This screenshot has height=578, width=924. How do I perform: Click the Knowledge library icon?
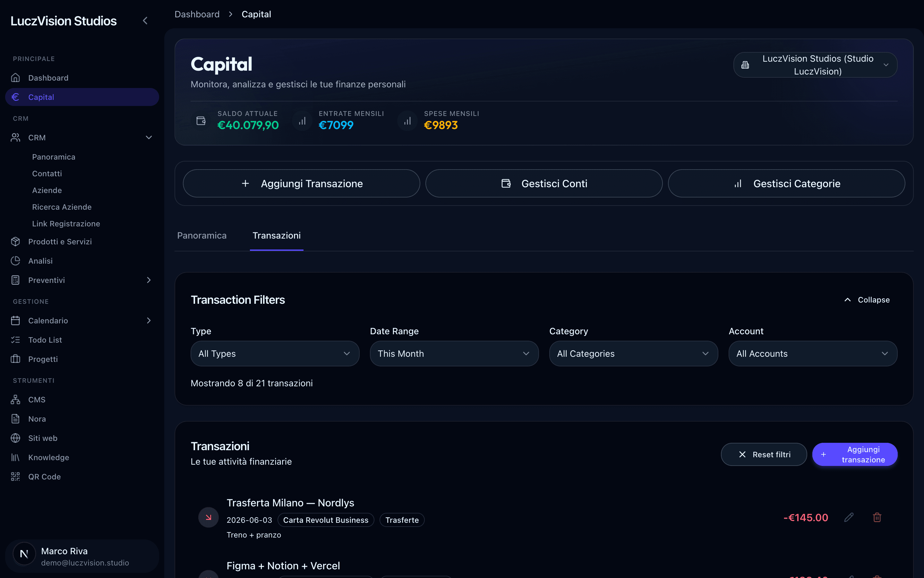click(x=15, y=457)
